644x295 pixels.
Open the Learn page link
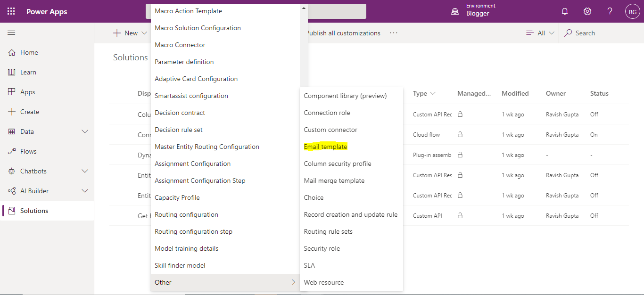click(x=29, y=72)
